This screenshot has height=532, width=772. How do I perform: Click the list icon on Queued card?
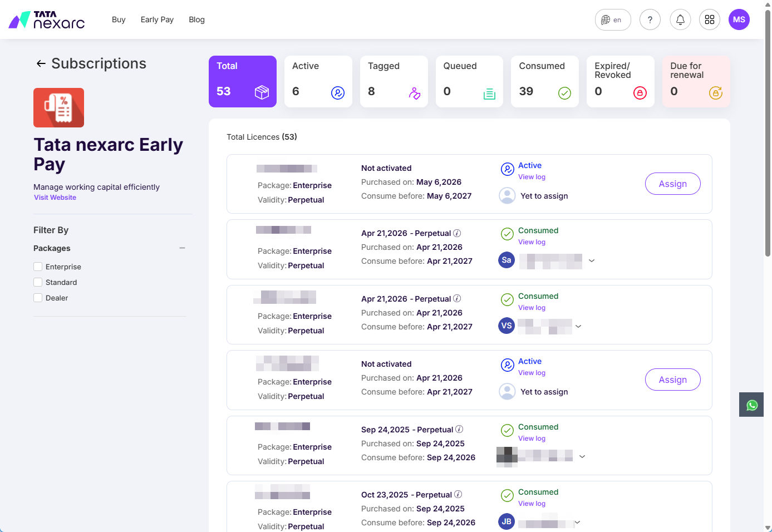[489, 93]
